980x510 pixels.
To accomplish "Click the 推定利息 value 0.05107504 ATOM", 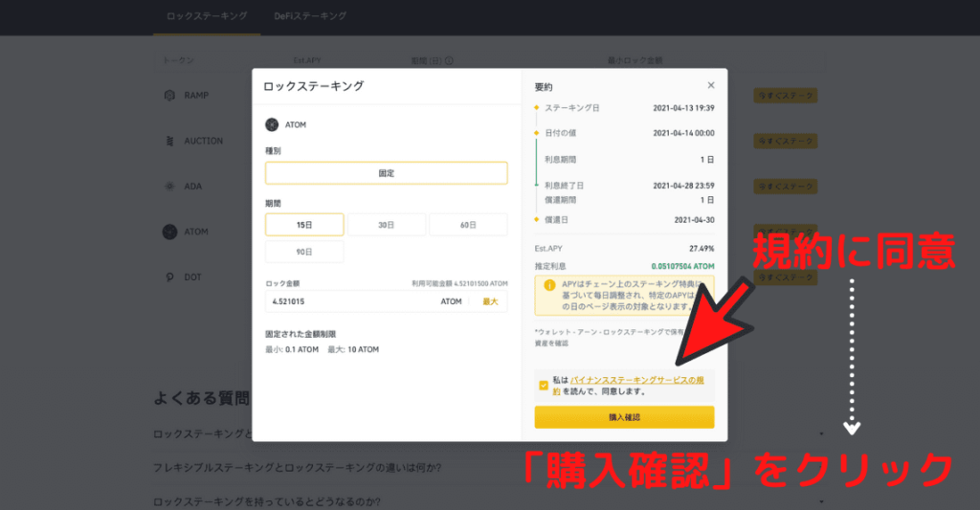I will [x=682, y=266].
